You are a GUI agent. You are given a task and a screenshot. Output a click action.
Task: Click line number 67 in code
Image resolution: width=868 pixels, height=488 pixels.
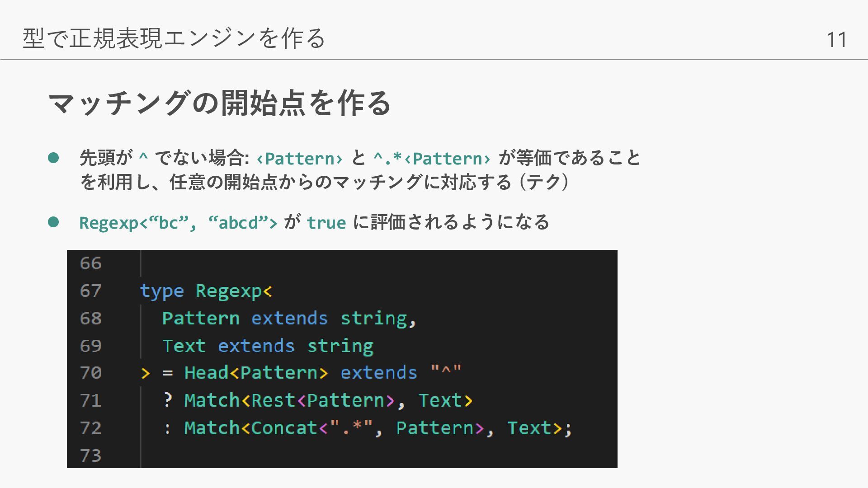[x=90, y=291]
